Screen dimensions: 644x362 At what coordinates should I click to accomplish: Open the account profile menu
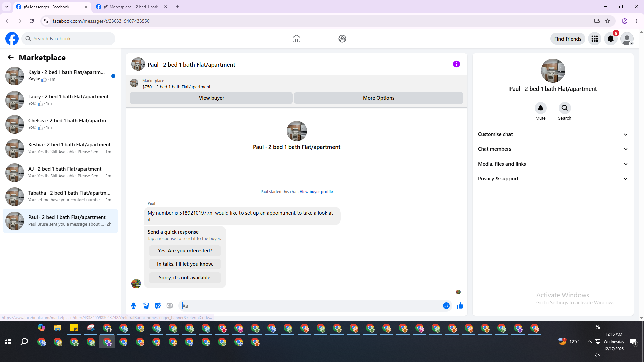(x=627, y=39)
